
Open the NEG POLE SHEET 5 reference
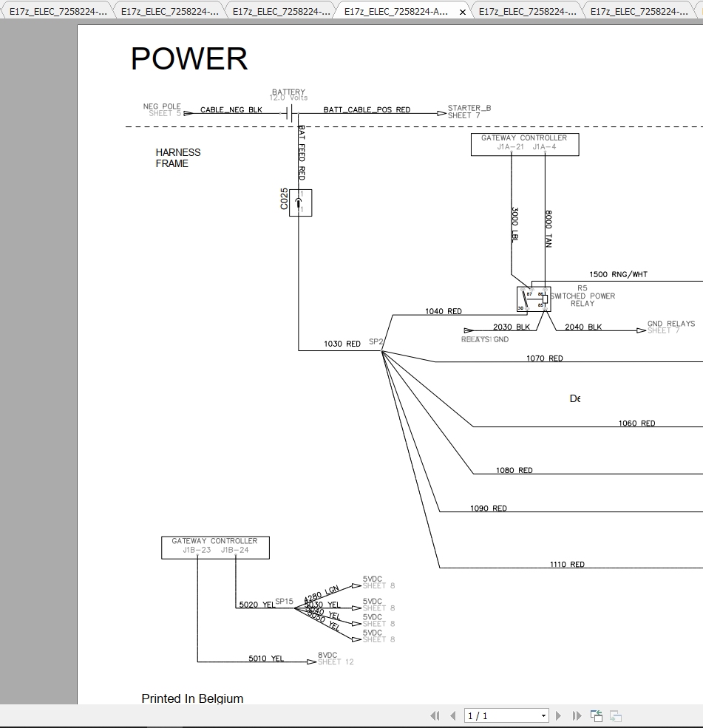point(162,110)
